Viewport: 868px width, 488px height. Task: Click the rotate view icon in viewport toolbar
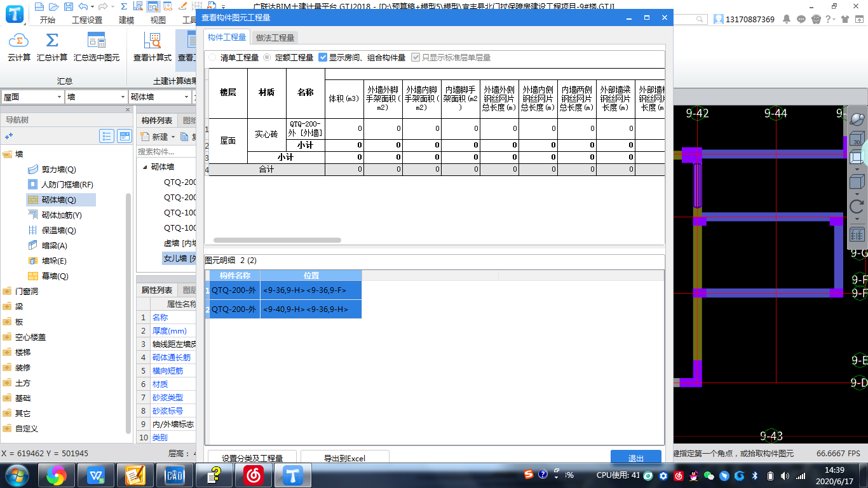(857, 207)
